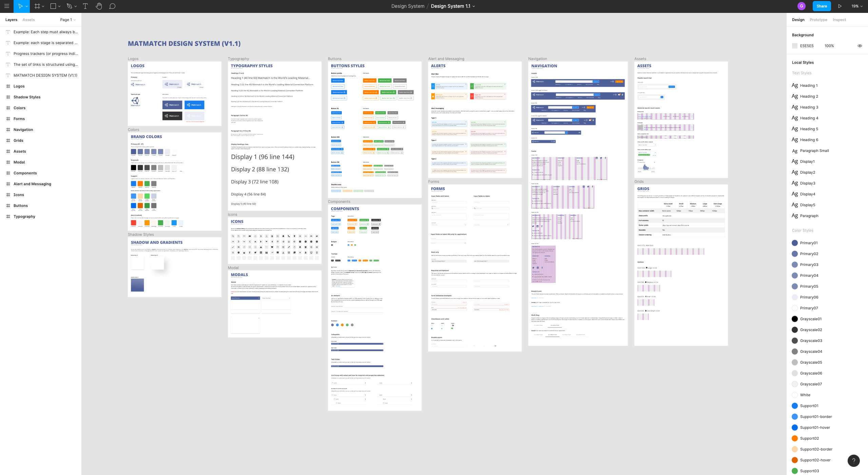This screenshot has width=868, height=475.
Task: Toggle background color visibility eye icon
Action: 860,46
